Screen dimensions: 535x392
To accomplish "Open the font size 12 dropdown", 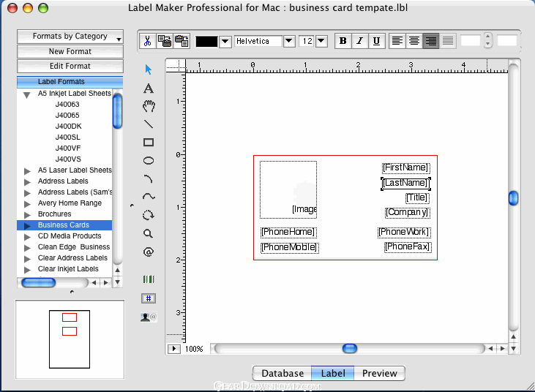I will [x=321, y=41].
